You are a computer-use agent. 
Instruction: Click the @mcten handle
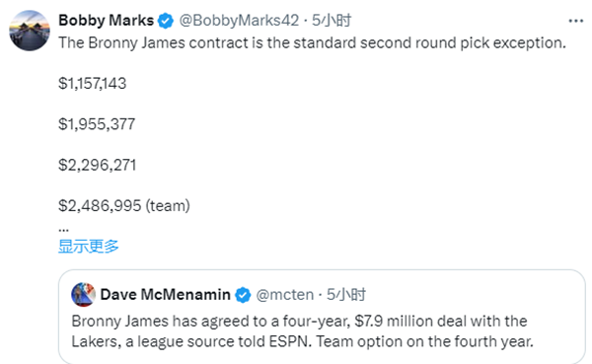point(285,295)
